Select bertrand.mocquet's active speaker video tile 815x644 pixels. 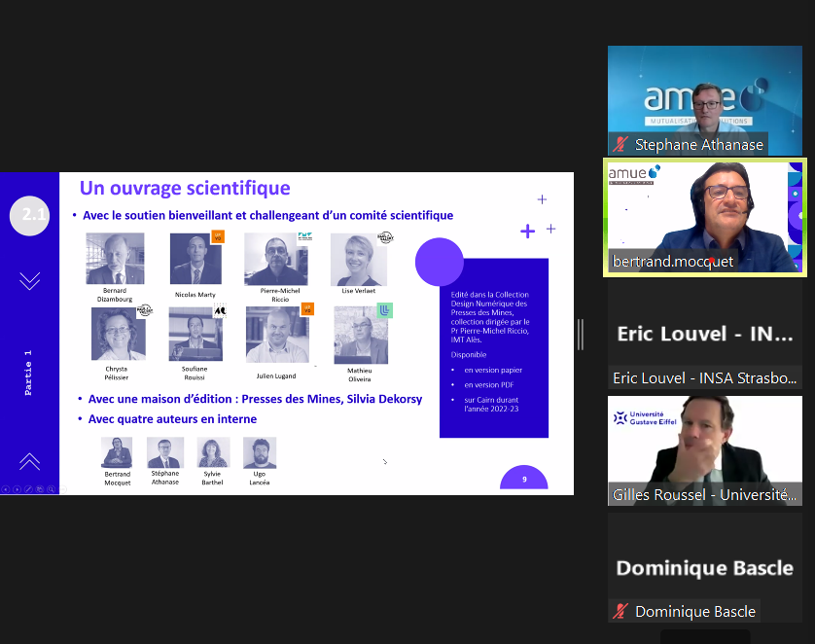705,217
